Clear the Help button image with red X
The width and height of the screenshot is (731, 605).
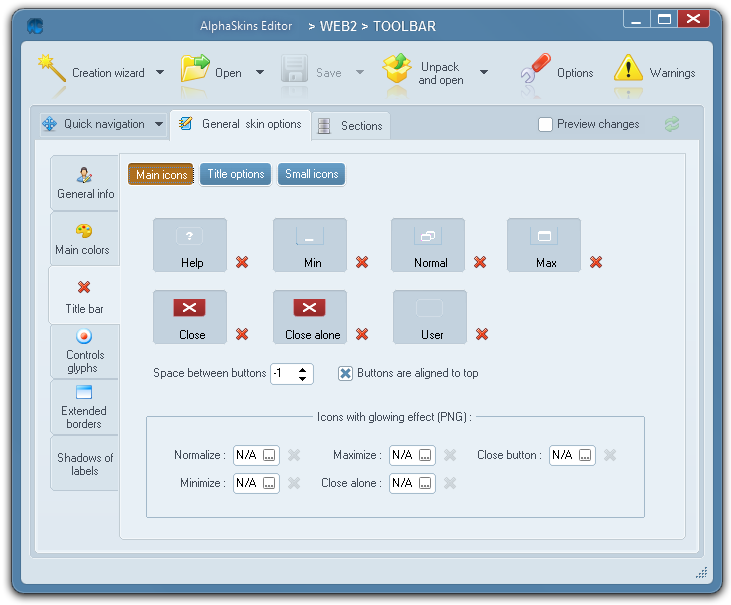[x=242, y=262]
